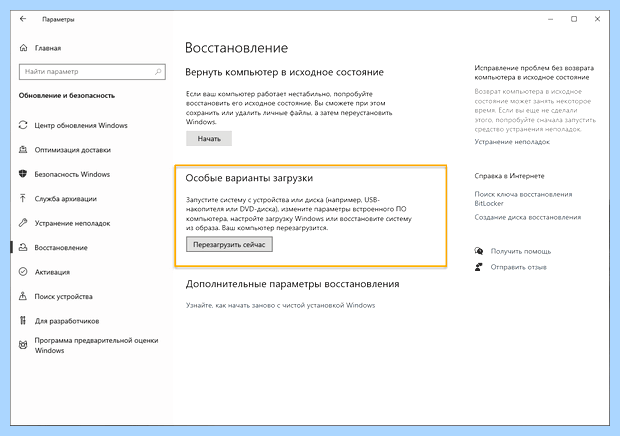
Task: Click Вернуть компьютер в исходное состояние heading
Action: pyautogui.click(x=284, y=72)
